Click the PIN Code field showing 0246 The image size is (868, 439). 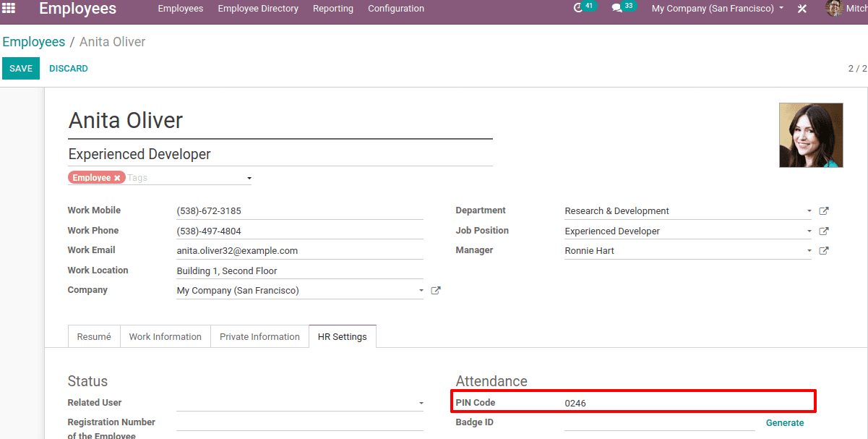(687, 403)
